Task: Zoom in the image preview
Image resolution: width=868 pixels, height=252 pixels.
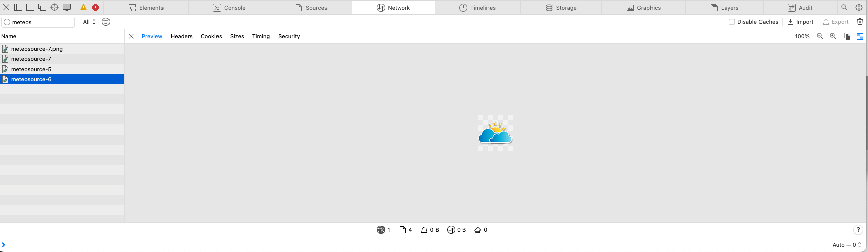Action: coord(833,36)
